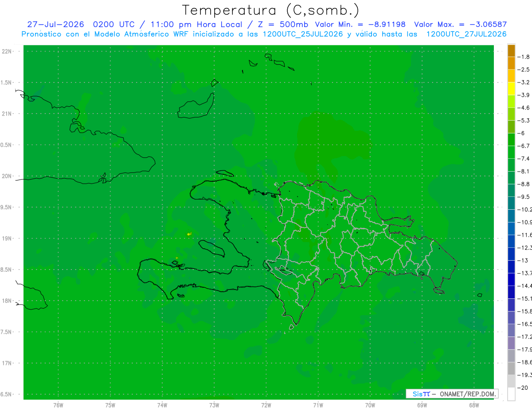Click the '74W' longitude axis label

[162, 405]
